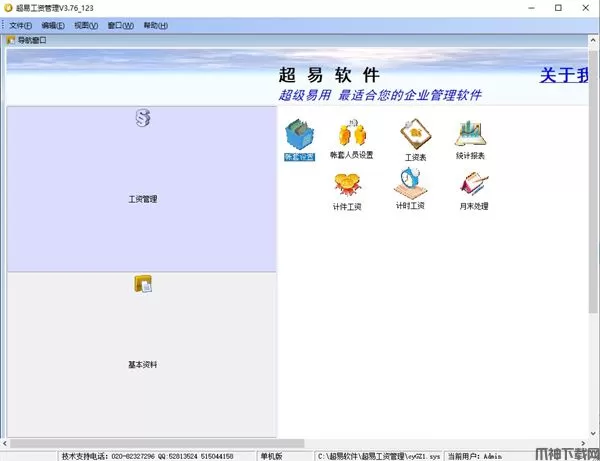Click the app icon in title bar

[8, 8]
